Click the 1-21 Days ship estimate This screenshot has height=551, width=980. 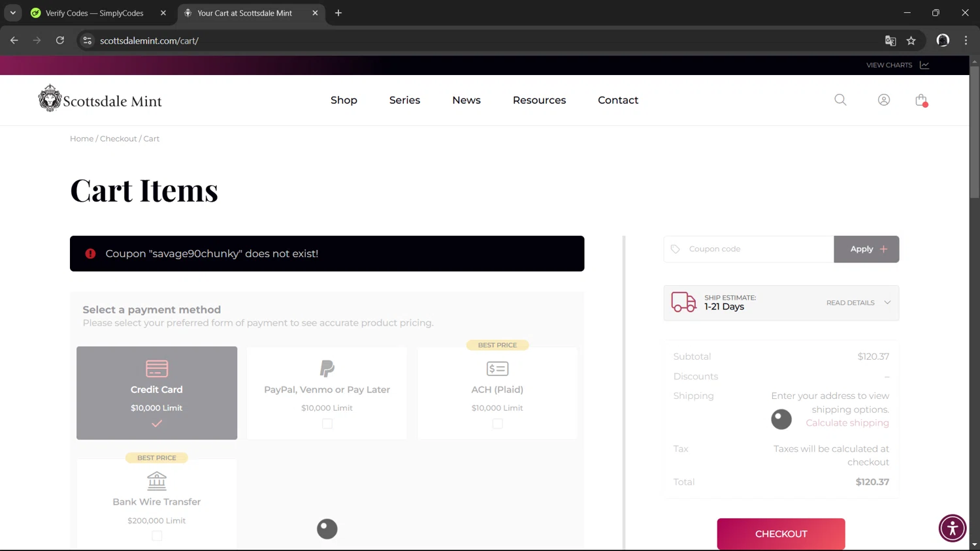(x=724, y=307)
